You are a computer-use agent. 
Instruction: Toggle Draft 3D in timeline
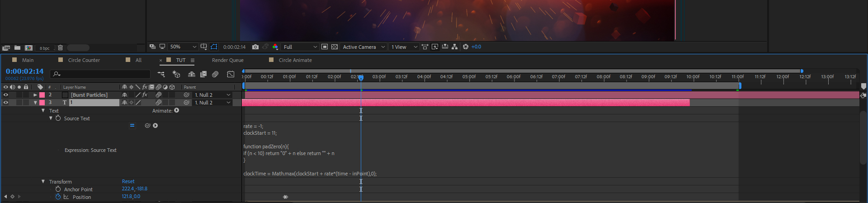[x=176, y=74]
